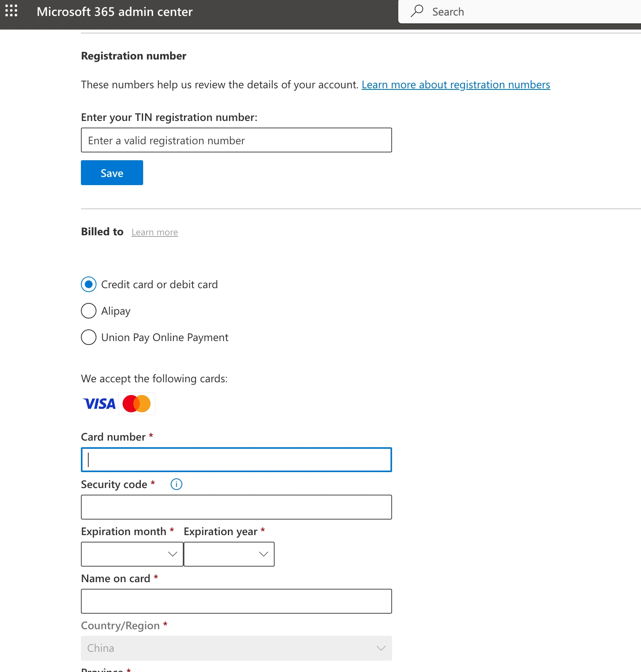Click the security code info icon

(x=176, y=484)
